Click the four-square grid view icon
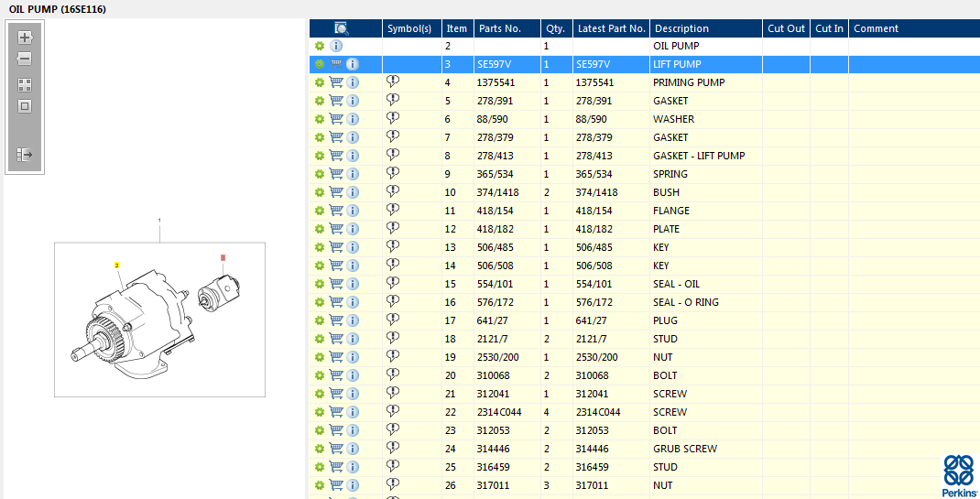This screenshot has height=499, width=980. pos(25,84)
